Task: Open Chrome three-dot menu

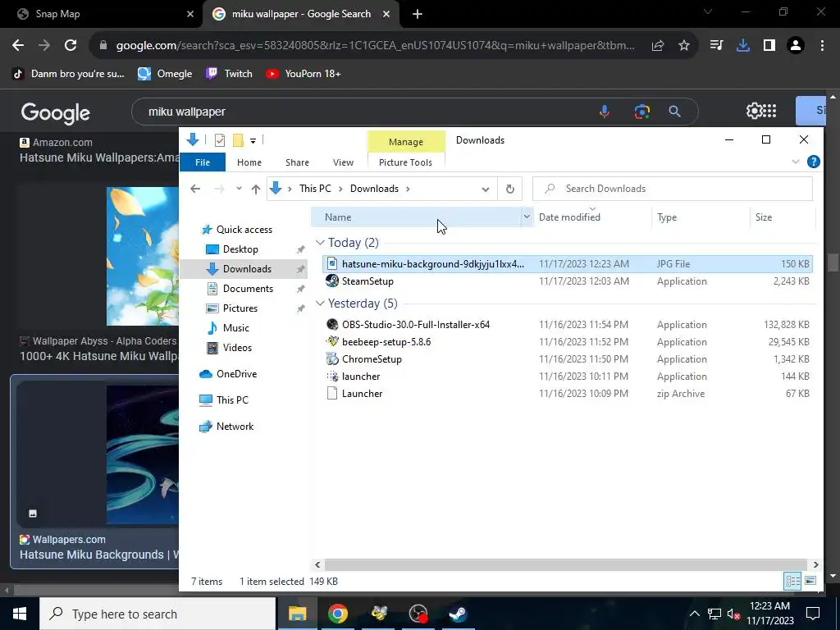Action: tap(822, 46)
